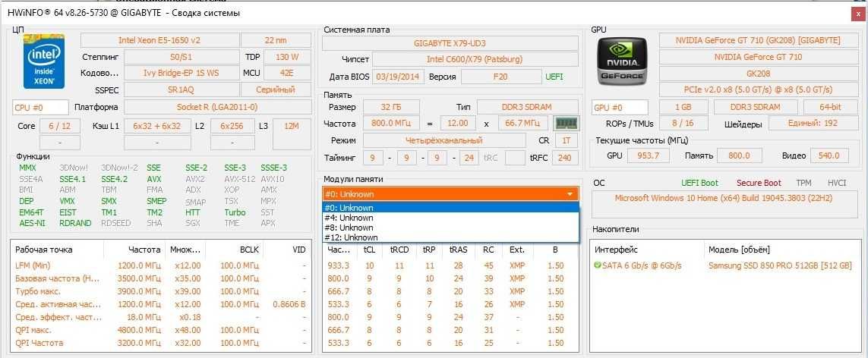868x358 pixels.
Task: Click the Intel Xeon E5-1650 v2 name field
Action: pyautogui.click(x=159, y=40)
